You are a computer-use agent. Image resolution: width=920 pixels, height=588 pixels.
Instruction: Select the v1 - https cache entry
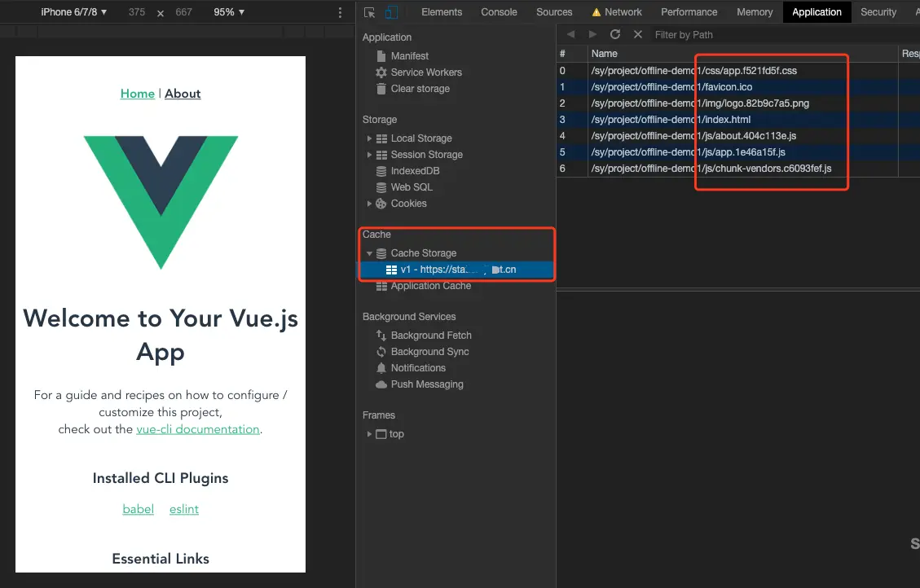[x=456, y=270]
